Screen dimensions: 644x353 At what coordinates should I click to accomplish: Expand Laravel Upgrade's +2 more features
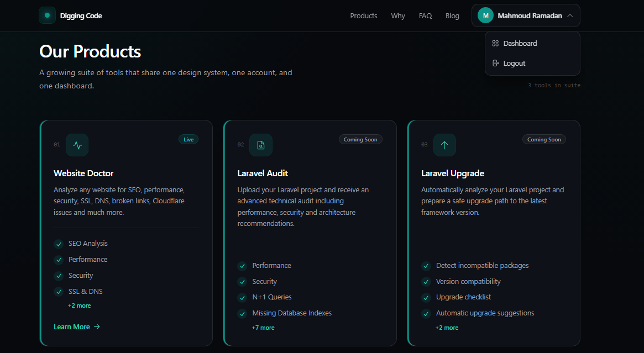447,328
